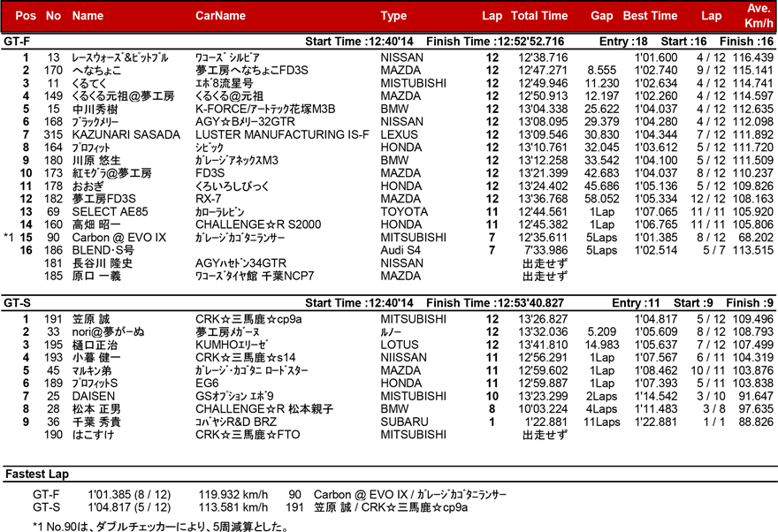Click the "Gap" column header
Screen dimensions: 778x532
(602, 16)
